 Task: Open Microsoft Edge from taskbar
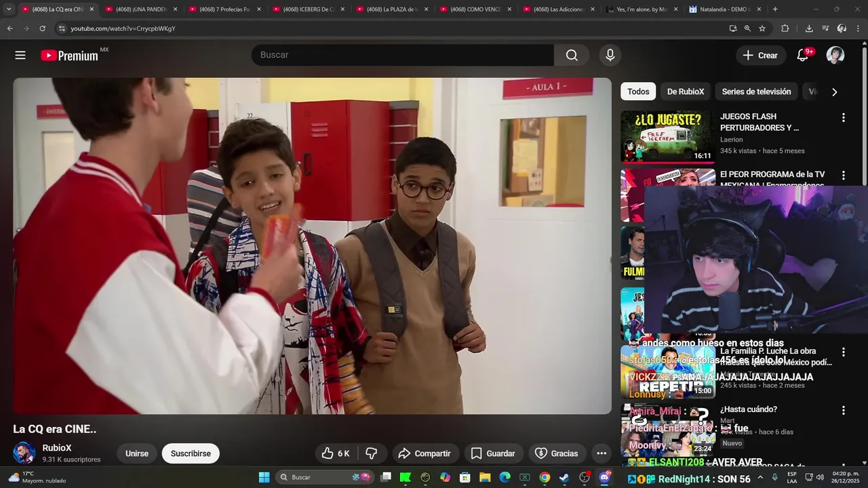click(x=505, y=477)
